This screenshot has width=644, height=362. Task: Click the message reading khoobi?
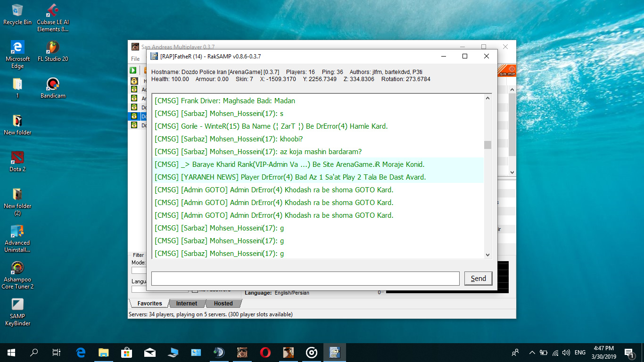(x=229, y=139)
